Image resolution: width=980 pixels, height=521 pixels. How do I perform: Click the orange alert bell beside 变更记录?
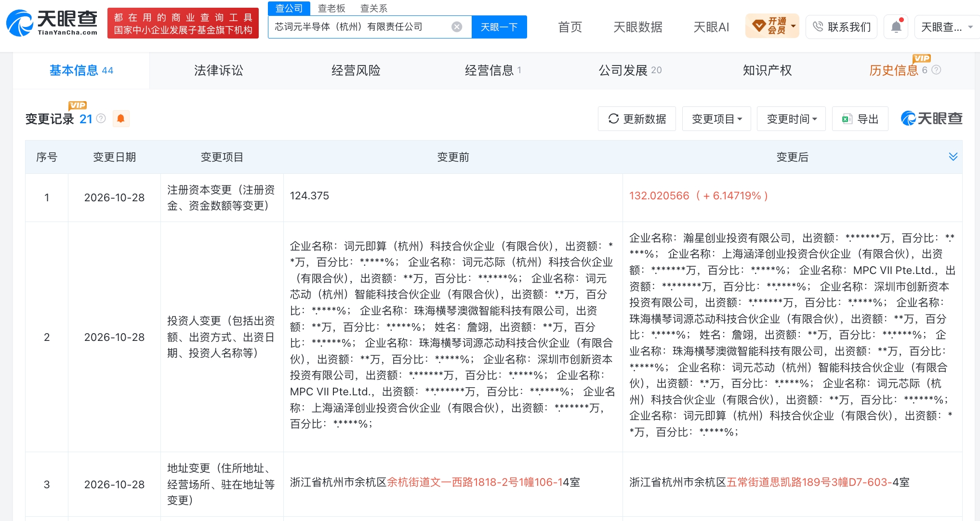point(121,118)
